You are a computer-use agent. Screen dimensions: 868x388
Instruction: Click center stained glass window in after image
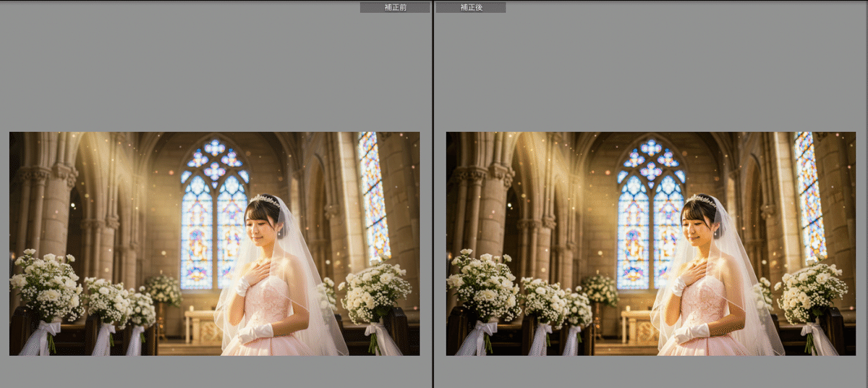(651, 214)
